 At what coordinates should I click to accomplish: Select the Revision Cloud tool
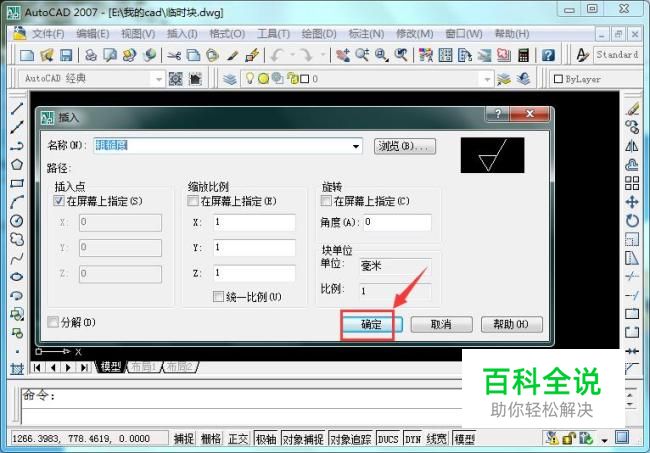(x=17, y=239)
